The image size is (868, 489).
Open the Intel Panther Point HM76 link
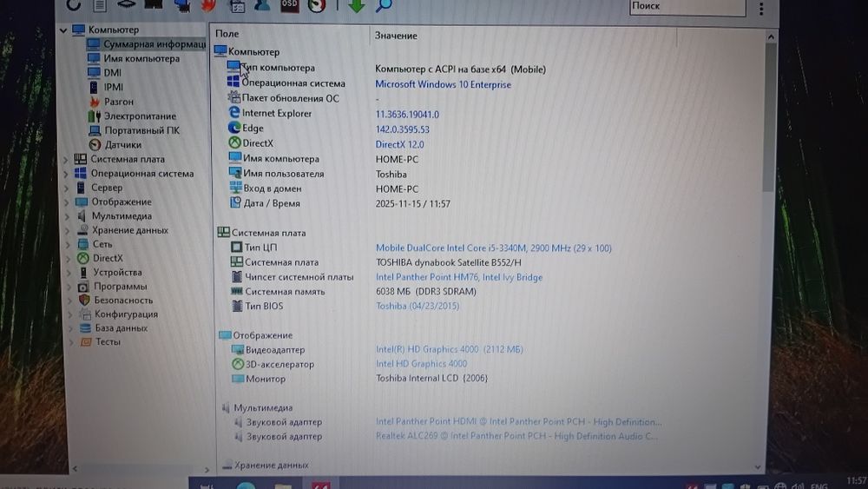[459, 277]
